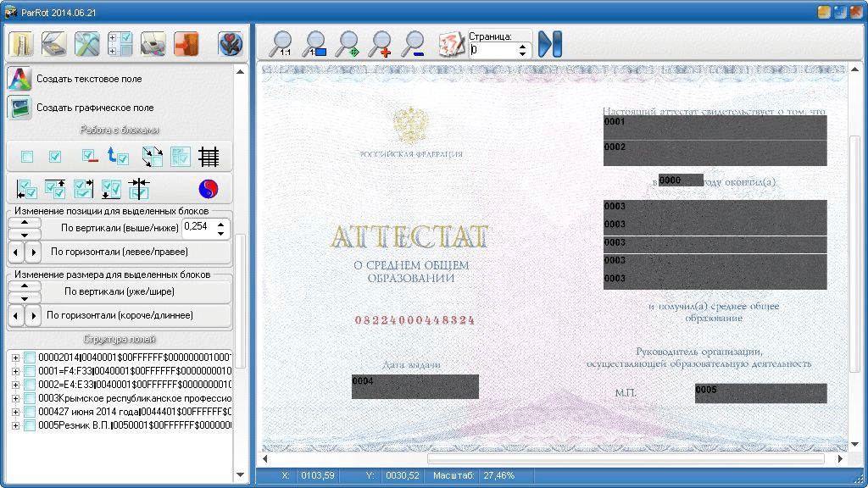Toggle the black grid icon

(x=209, y=157)
